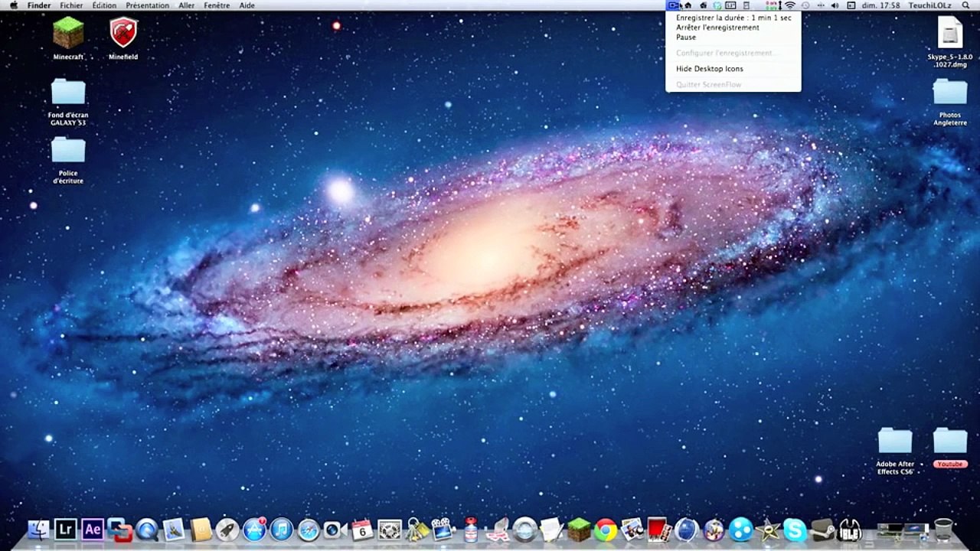Screen dimensions: 980x551
Task: Open the volume menu bar icon
Action: [x=835, y=5]
